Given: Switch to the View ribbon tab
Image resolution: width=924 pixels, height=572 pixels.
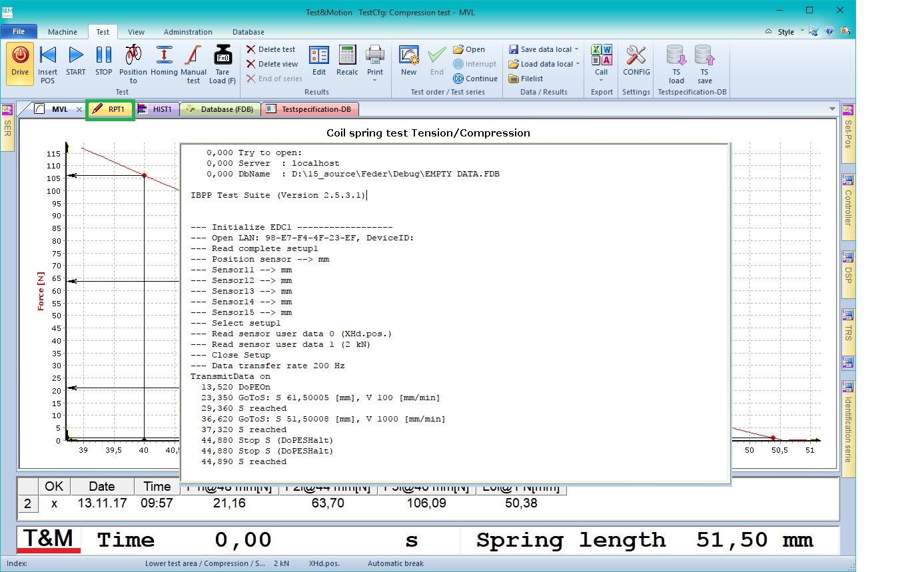Looking at the screenshot, I should [136, 32].
